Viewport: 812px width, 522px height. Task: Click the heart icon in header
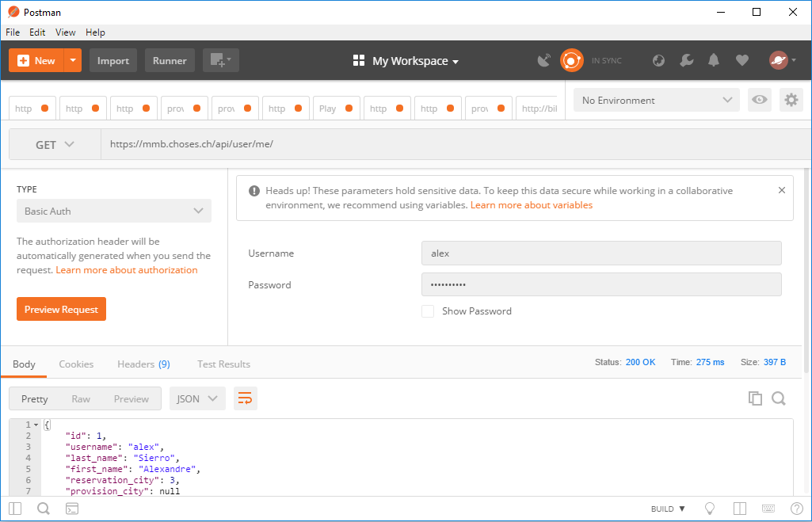click(742, 60)
